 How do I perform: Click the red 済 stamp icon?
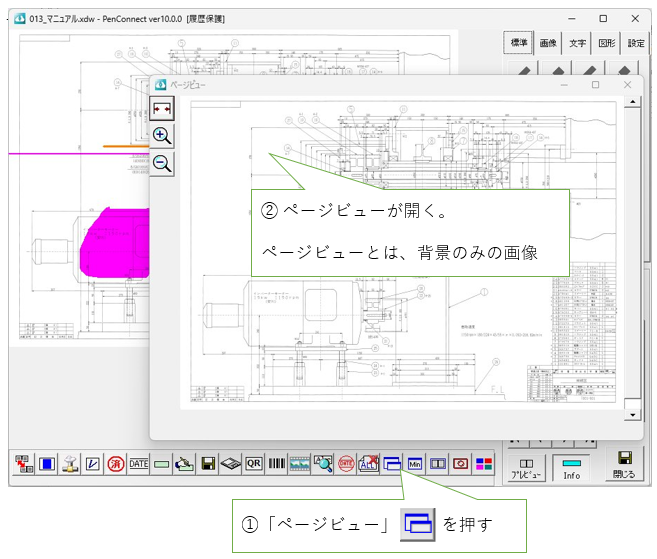pos(116,464)
